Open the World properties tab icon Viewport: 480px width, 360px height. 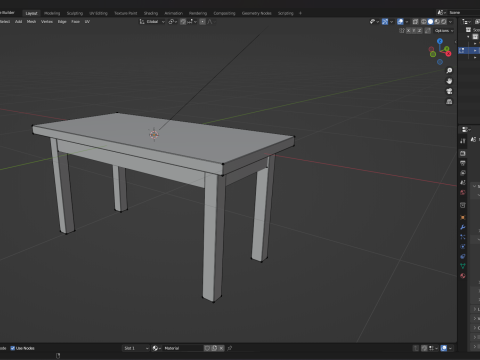tap(463, 192)
